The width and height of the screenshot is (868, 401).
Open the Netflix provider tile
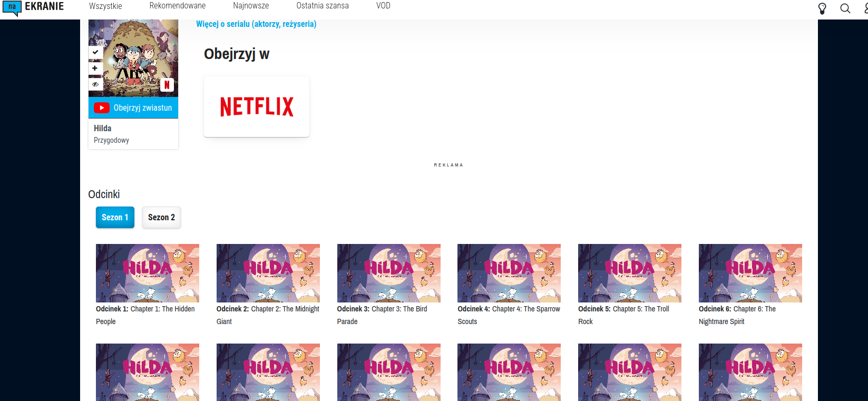pos(257,106)
